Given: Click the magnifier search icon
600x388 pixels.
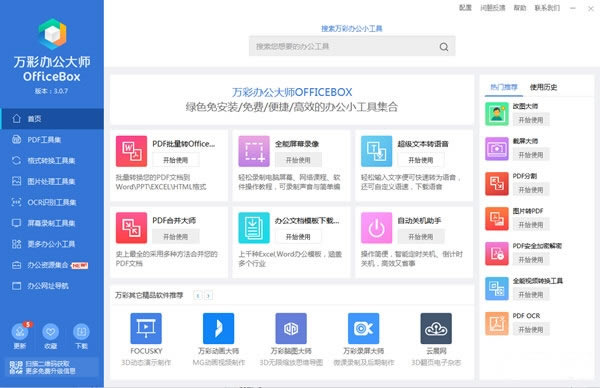Looking at the screenshot, I should 444,47.
